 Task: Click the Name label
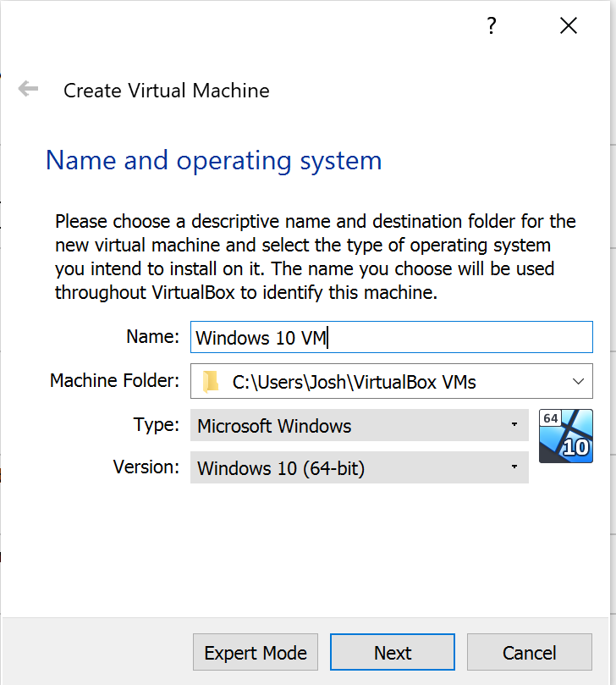point(153,336)
